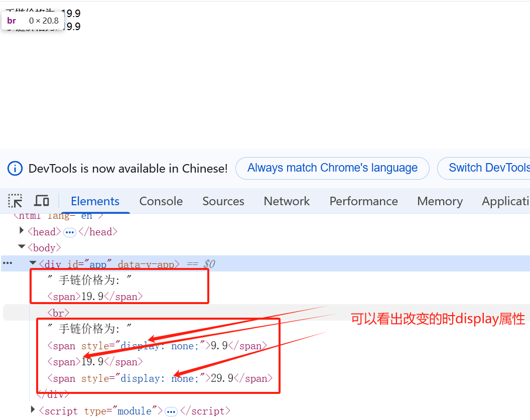Select the hidden span 9.9 row
The height and width of the screenshot is (420, 530).
point(157,346)
